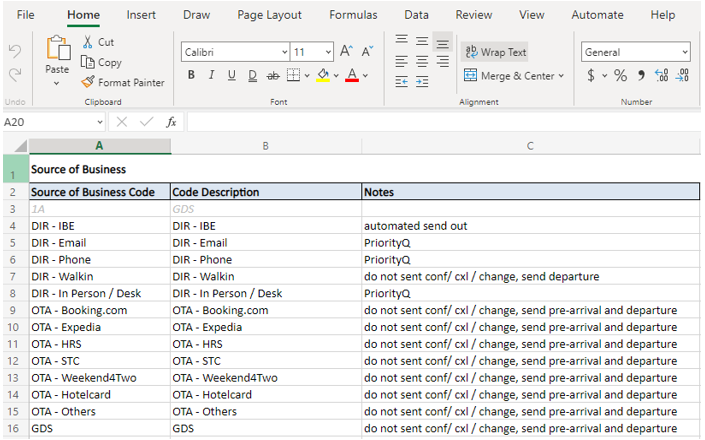Apply accounting dollar format
This screenshot has width=705, height=440.
591,75
